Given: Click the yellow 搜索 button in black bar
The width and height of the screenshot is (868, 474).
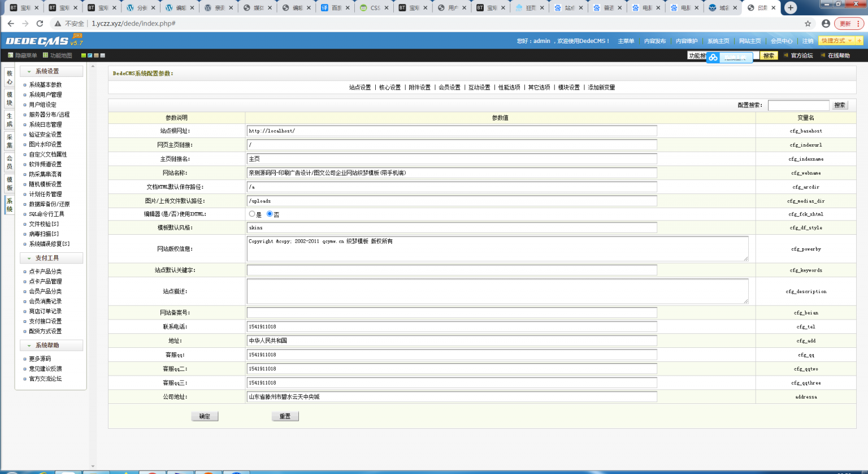Looking at the screenshot, I should 769,55.
